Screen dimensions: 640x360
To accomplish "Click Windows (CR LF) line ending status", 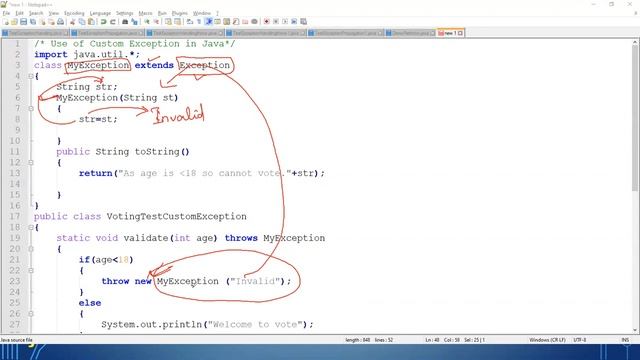I will 547,340.
